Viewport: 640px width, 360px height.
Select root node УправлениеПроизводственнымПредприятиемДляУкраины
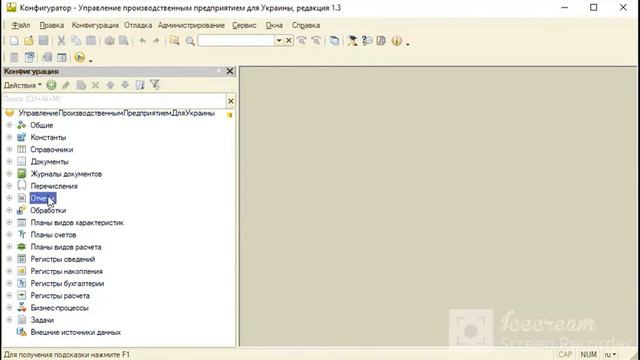pyautogui.click(x=116, y=113)
